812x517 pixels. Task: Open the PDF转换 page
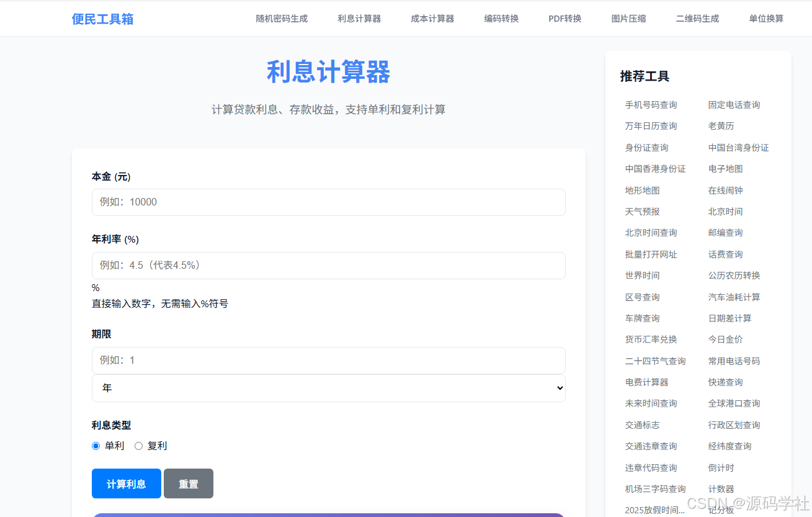pyautogui.click(x=564, y=19)
